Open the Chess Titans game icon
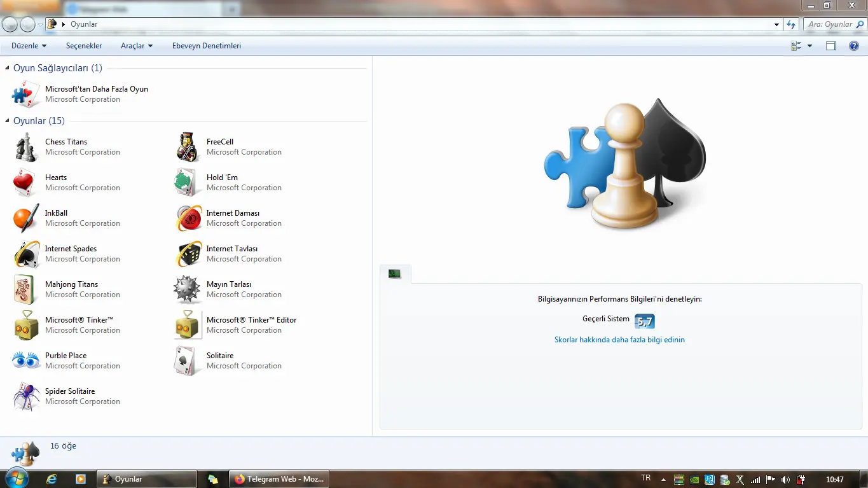Image resolution: width=868 pixels, height=488 pixels. (26, 147)
